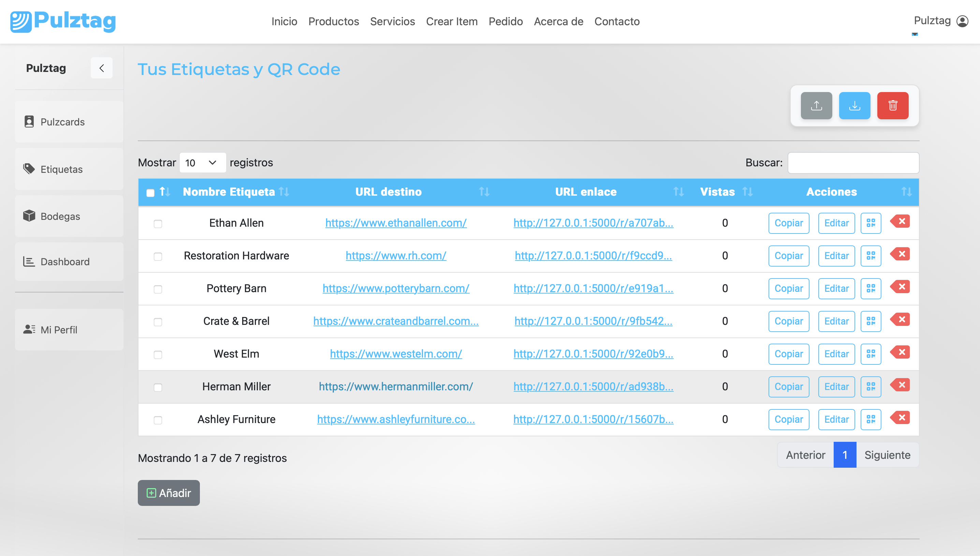This screenshot has height=556, width=980.
Task: Open the hermanmiller.com destination link
Action: point(396,387)
